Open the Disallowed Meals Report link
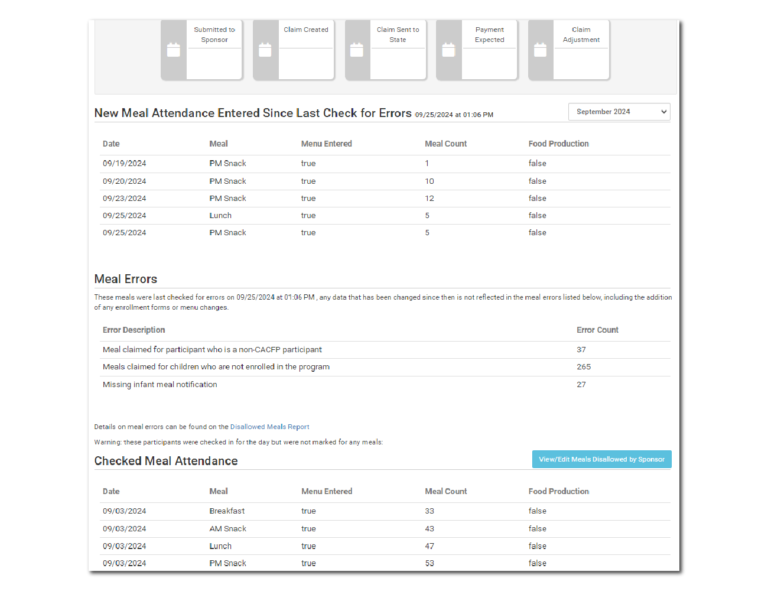This screenshot has width=768, height=591. (x=270, y=427)
